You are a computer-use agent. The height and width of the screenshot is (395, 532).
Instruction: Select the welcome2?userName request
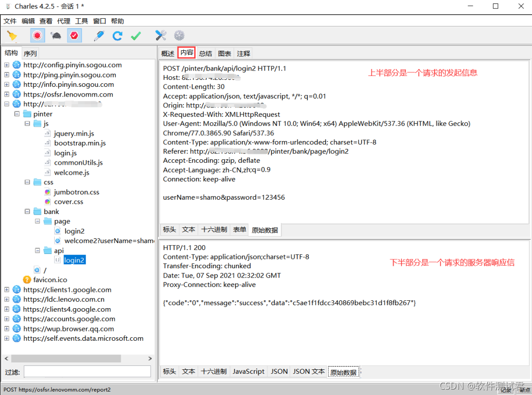pos(109,241)
